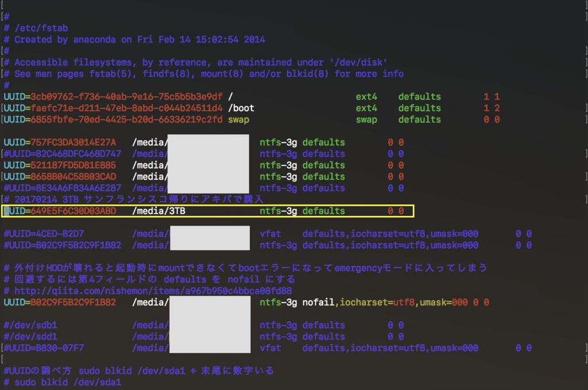
Task: Click 'See man pages fstab(5)' comment line
Action: [204, 74]
